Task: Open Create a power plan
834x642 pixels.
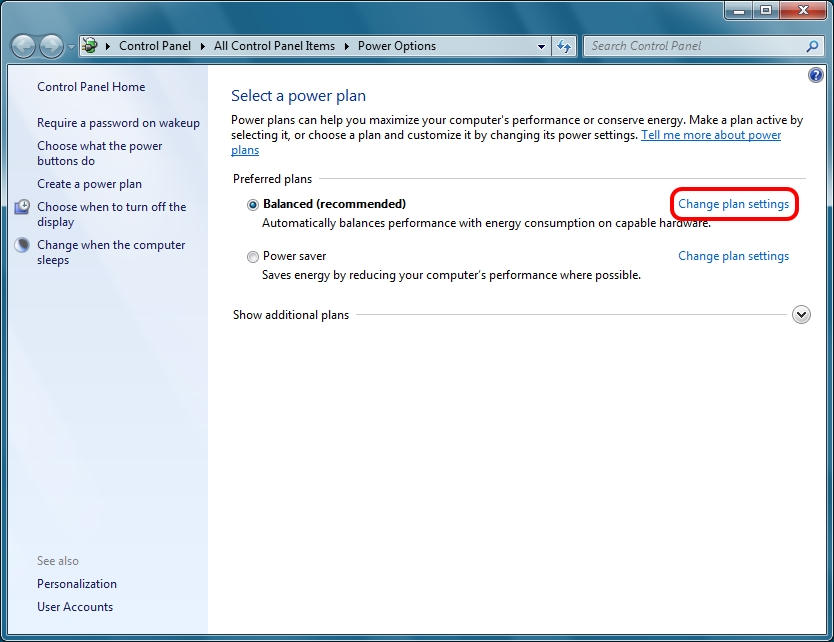Action: [89, 184]
